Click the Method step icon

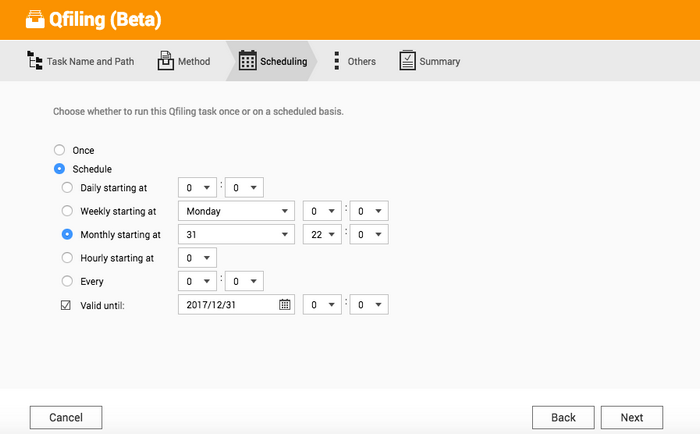166,60
